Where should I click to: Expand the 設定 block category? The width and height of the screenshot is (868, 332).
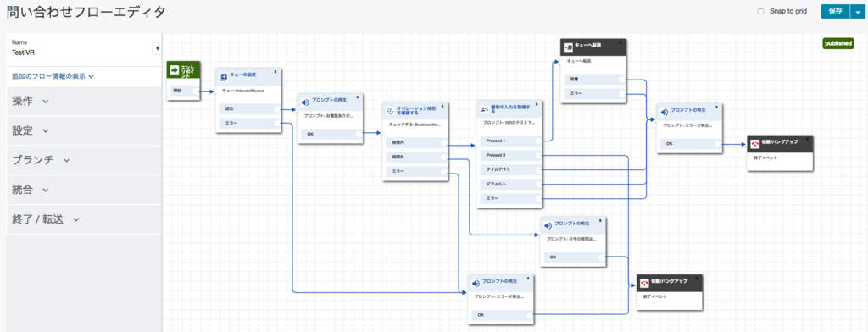84,131
